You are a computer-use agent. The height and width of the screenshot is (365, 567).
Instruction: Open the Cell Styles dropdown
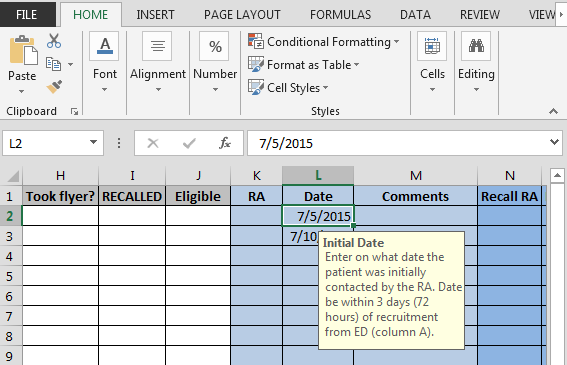(325, 88)
